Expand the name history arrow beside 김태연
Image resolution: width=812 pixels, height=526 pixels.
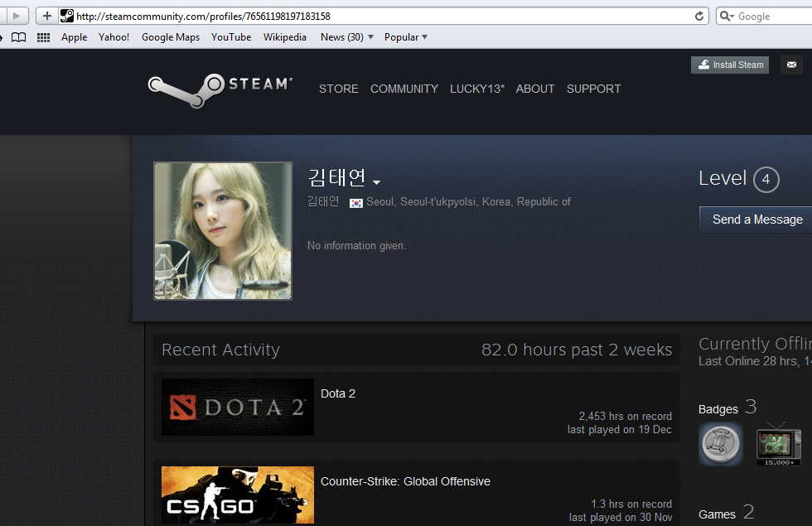coord(376,182)
